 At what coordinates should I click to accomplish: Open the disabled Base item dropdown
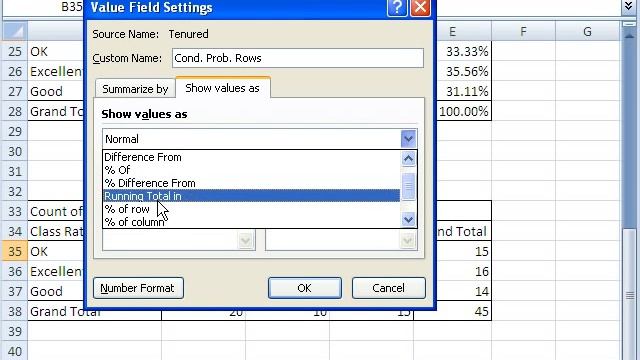click(x=407, y=241)
